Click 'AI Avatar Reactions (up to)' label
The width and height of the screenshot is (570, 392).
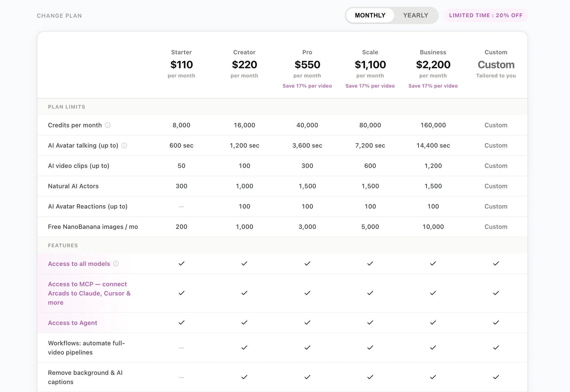[88, 206]
